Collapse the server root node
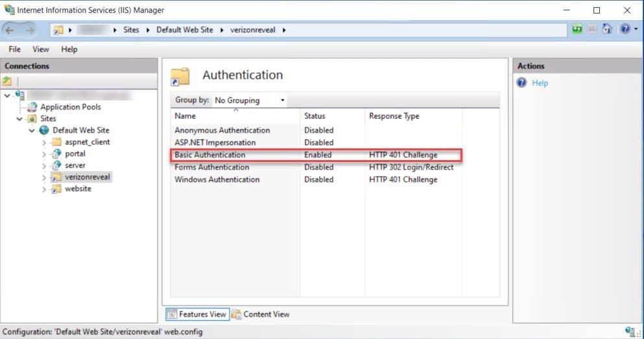644x339 pixels. pos(7,96)
